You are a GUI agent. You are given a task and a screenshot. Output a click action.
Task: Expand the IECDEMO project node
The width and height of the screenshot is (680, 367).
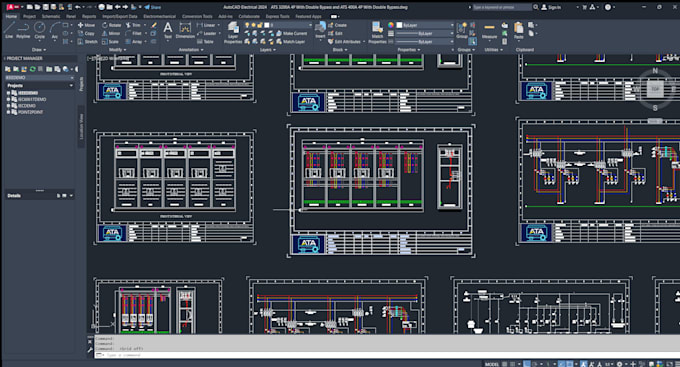[8, 105]
